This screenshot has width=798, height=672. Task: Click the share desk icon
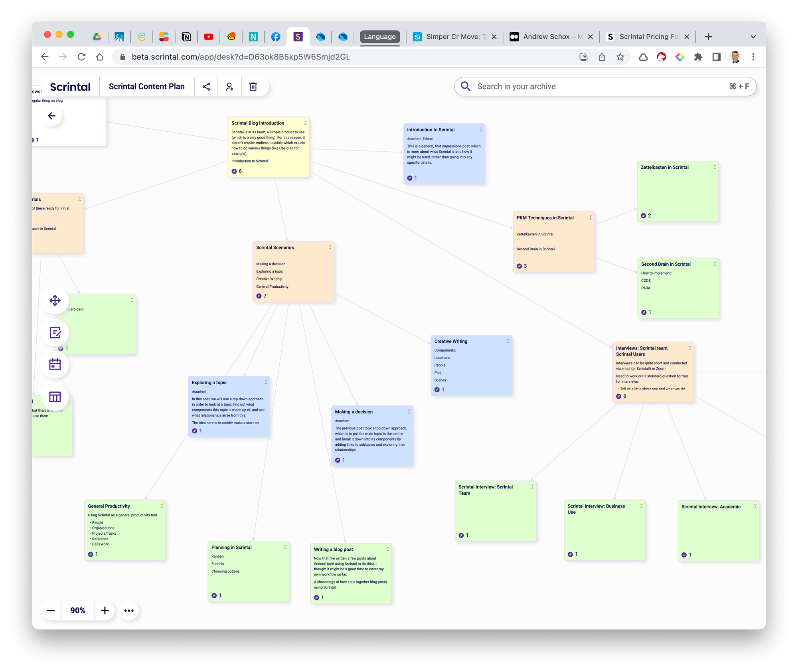point(206,87)
